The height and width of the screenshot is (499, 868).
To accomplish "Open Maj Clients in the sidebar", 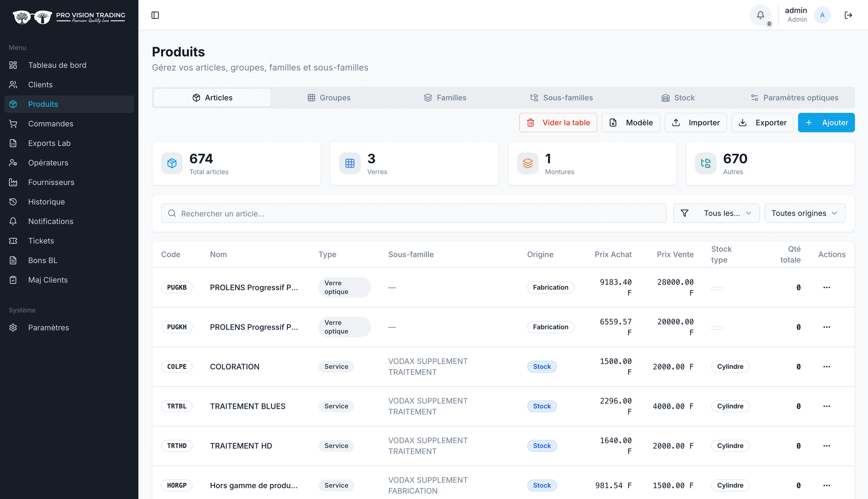I will pos(69,280).
